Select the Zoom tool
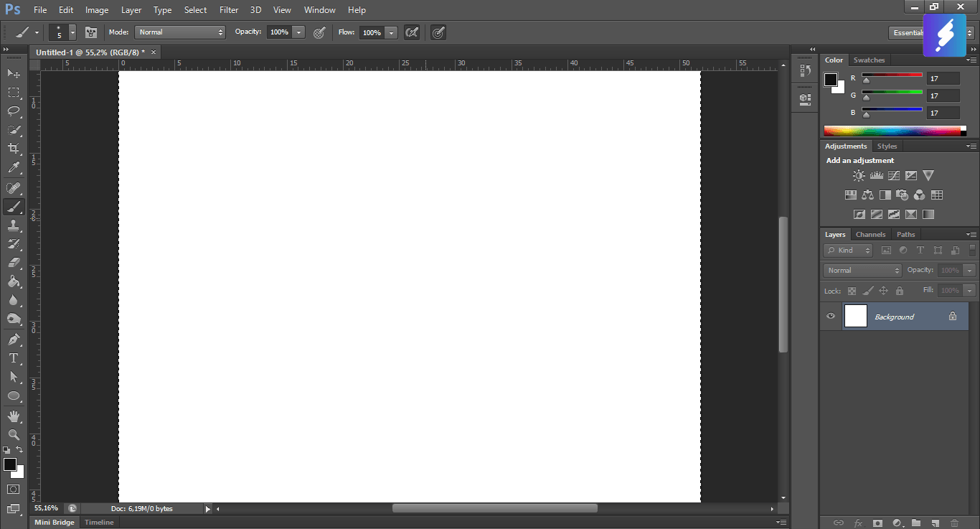980x529 pixels. [x=14, y=434]
